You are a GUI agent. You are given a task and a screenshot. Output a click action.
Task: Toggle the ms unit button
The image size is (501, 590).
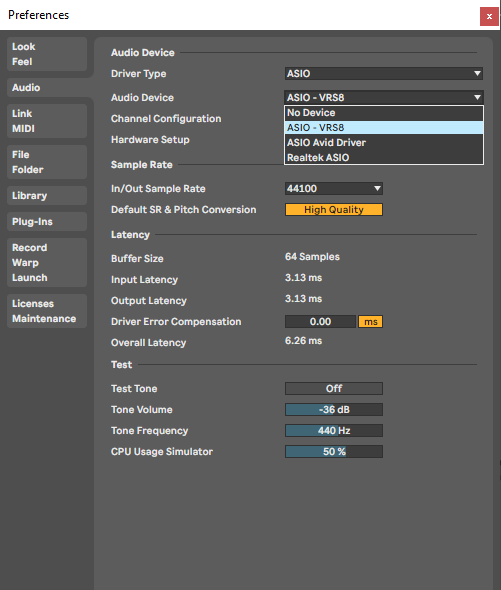[x=370, y=322]
